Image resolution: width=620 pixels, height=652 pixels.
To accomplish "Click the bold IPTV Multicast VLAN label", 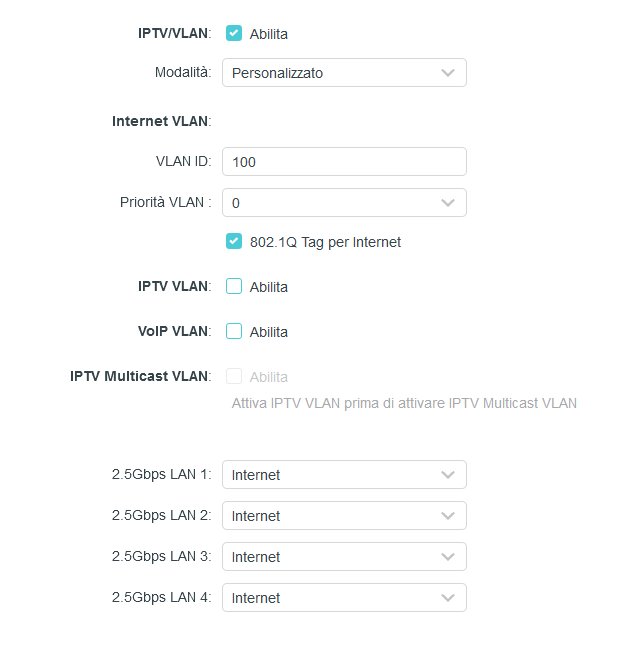I will coord(140,376).
